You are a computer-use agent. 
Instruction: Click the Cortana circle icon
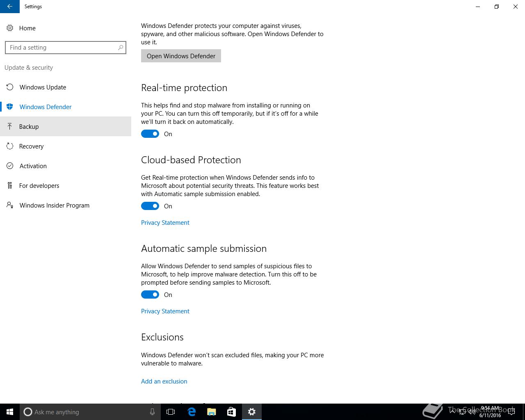28,412
